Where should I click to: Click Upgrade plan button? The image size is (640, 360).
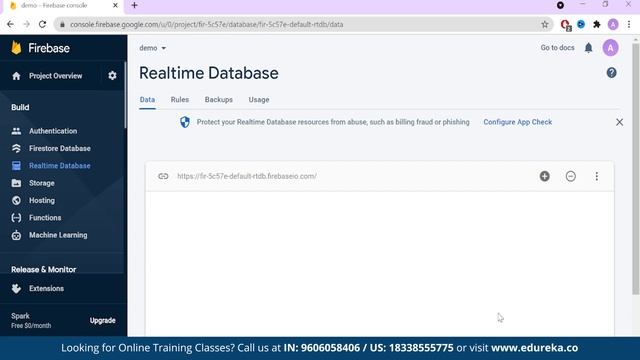tap(102, 320)
